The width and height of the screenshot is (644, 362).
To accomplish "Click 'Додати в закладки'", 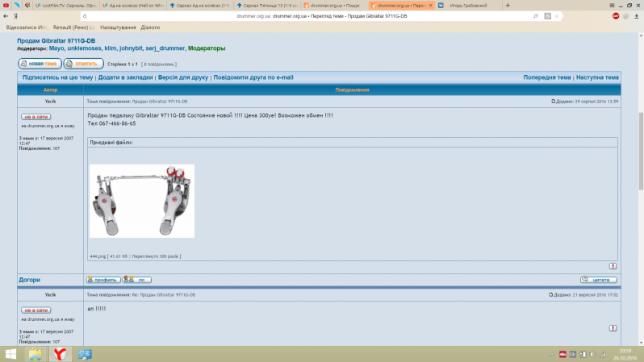I will (x=125, y=77).
